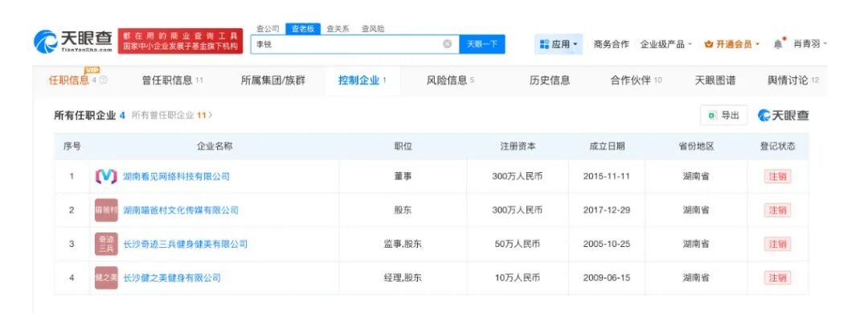Expand the 企业级产品 menu
Screen dimensions: 868x325
coord(666,43)
